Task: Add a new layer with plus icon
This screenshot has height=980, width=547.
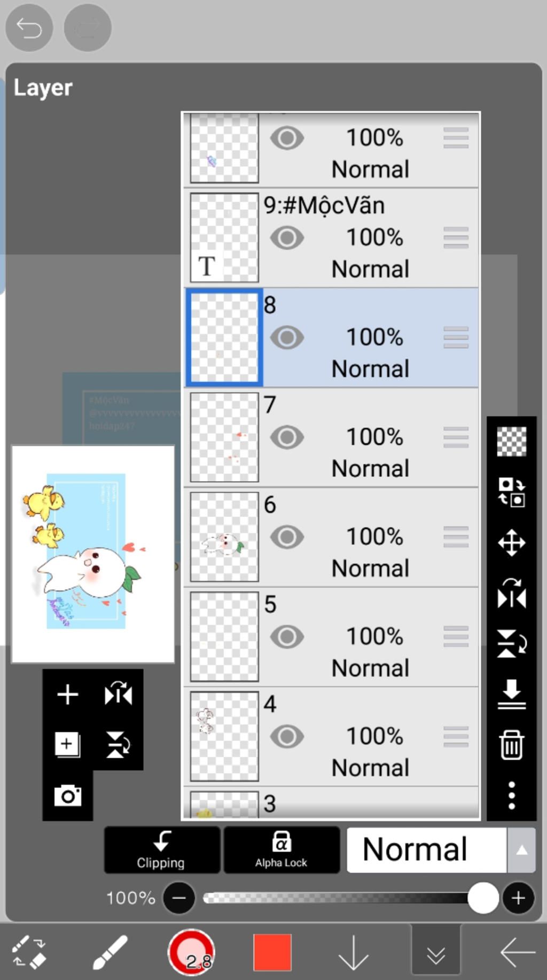Action: tap(67, 695)
